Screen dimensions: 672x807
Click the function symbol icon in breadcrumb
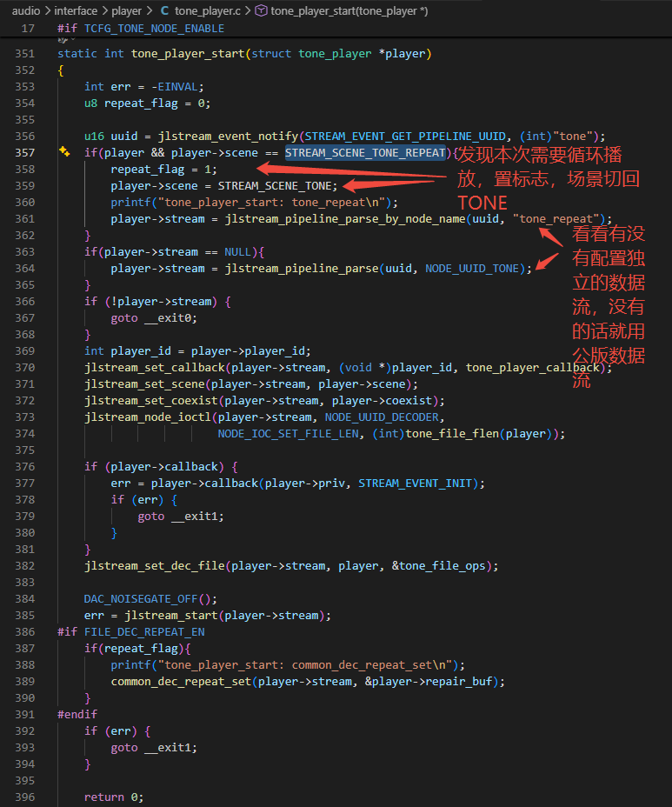click(x=262, y=10)
